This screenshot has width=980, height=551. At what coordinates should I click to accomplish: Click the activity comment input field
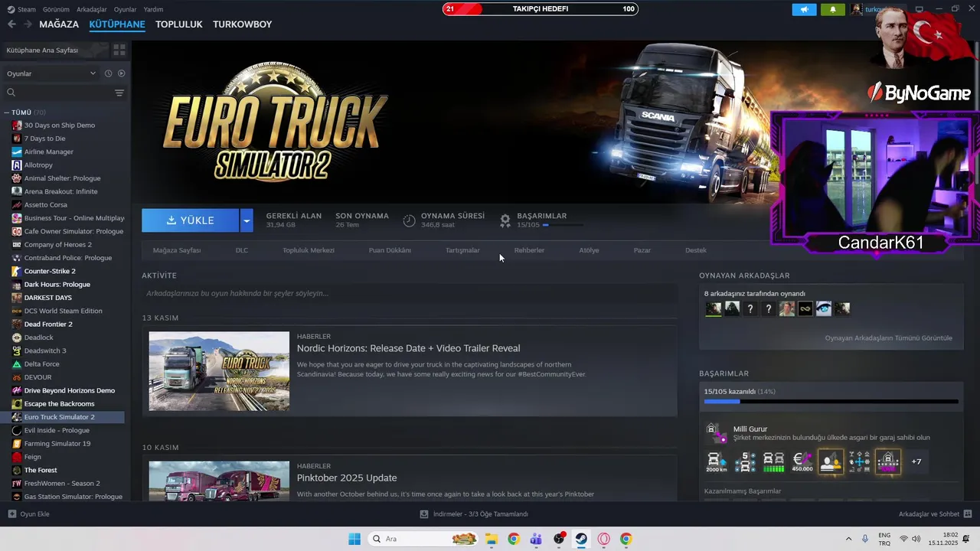pos(410,293)
